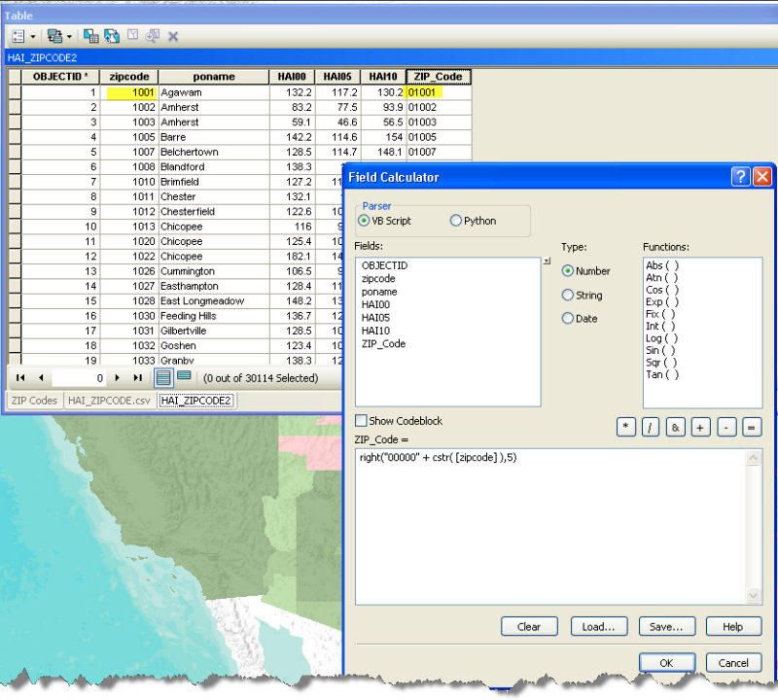Select the Python parser option
The image size is (778, 700).
click(x=473, y=221)
